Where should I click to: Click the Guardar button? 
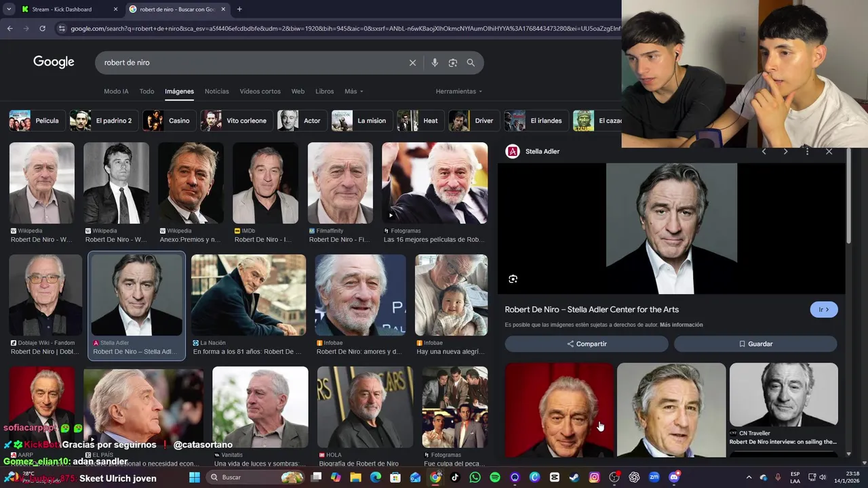pos(755,344)
